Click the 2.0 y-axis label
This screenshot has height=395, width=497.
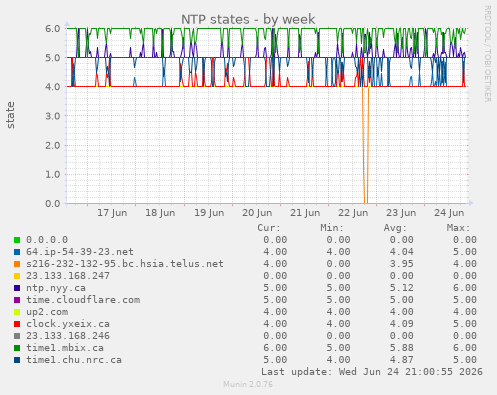[53, 145]
